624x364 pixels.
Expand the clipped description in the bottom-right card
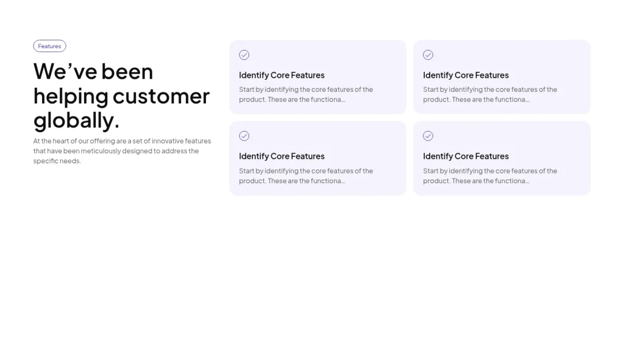point(490,176)
